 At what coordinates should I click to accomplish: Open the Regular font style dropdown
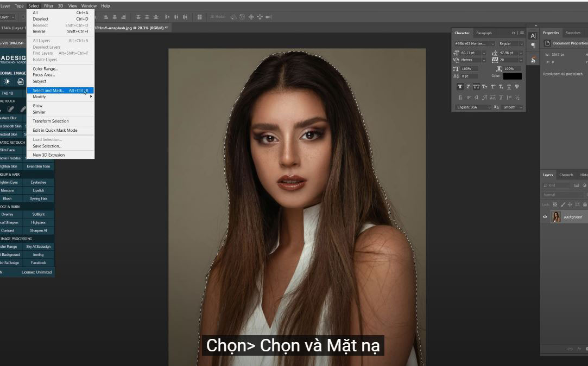click(522, 44)
